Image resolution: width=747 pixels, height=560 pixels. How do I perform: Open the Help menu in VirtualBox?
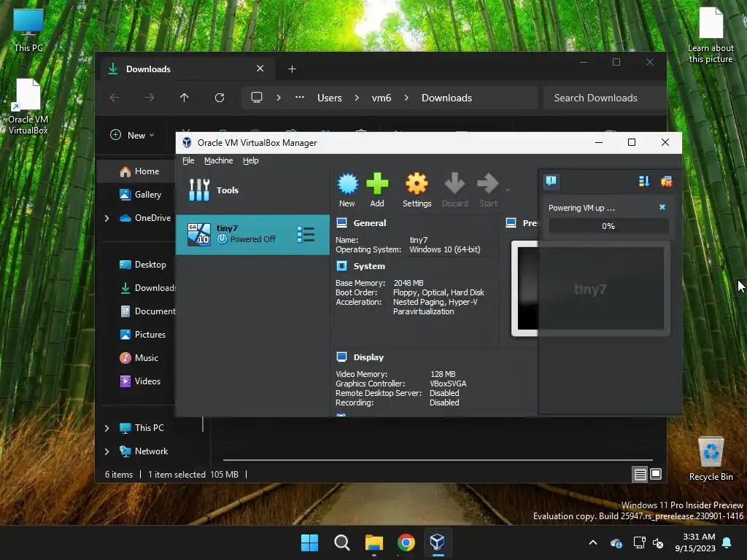[x=251, y=160]
